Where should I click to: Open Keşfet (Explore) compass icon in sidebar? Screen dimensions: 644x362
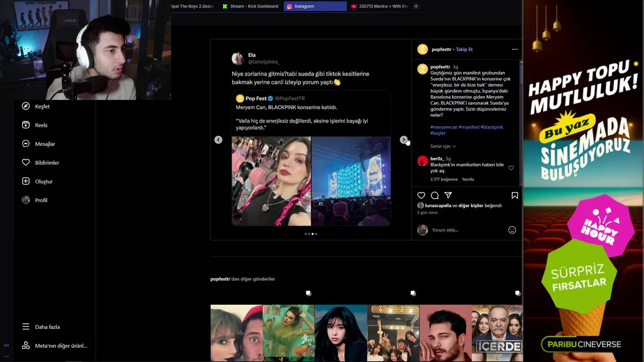(26, 106)
